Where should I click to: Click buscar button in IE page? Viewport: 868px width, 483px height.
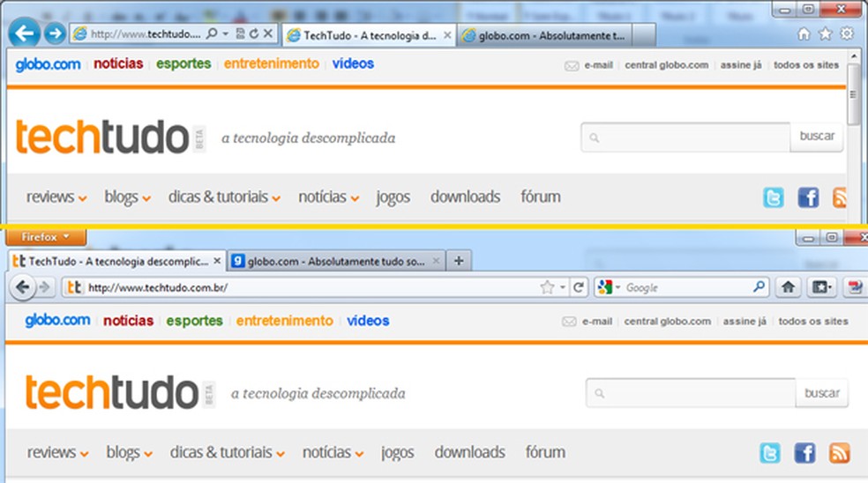coord(817,137)
